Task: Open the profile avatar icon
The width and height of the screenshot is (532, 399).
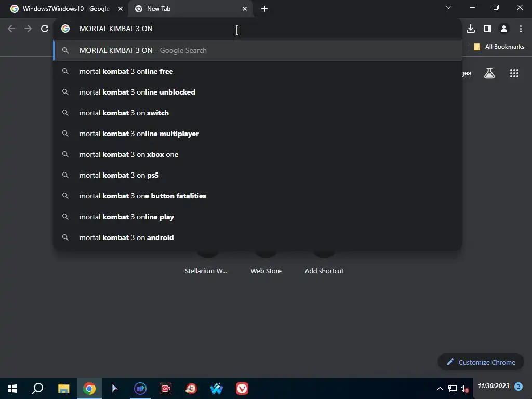Action: (x=504, y=29)
